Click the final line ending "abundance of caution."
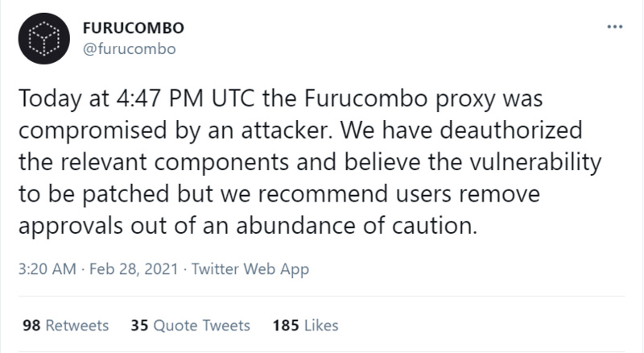This screenshot has width=644, height=353. pos(247,223)
